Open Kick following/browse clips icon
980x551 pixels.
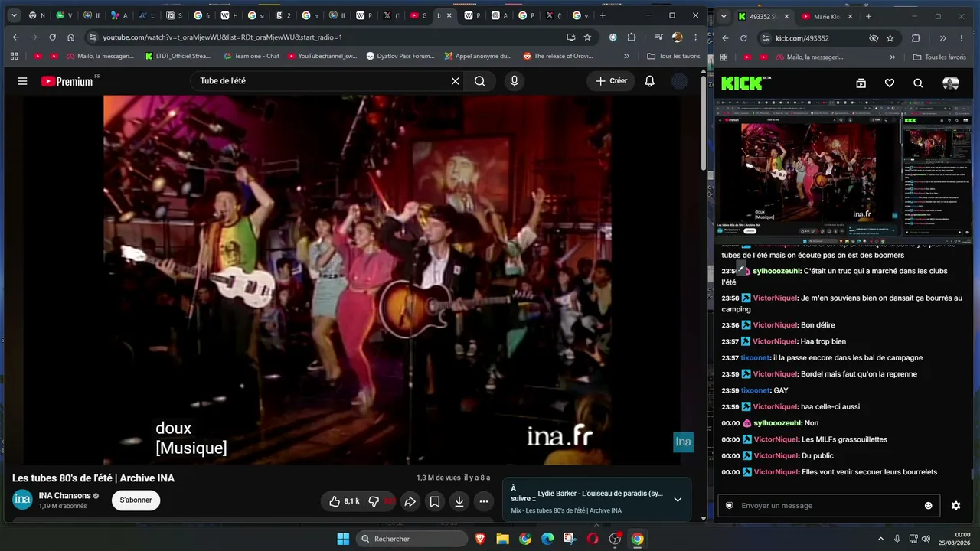click(x=861, y=83)
